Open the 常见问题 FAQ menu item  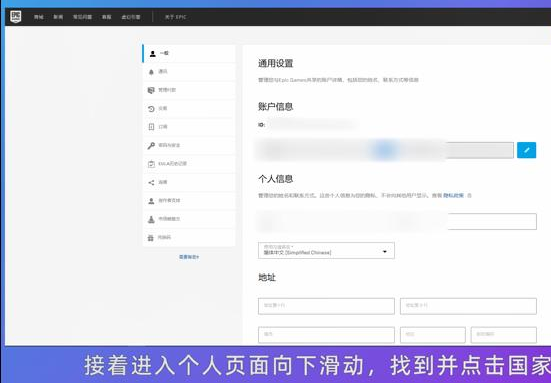pyautogui.click(x=82, y=17)
